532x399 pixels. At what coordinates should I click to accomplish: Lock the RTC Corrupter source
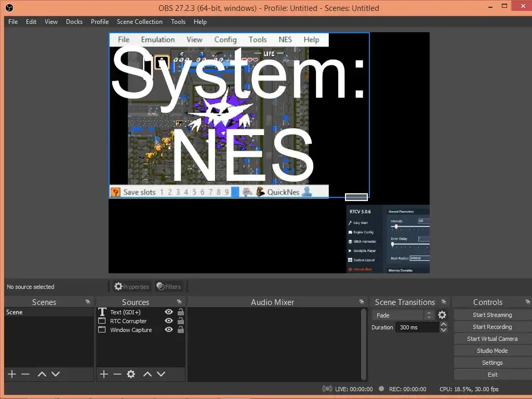tap(181, 321)
